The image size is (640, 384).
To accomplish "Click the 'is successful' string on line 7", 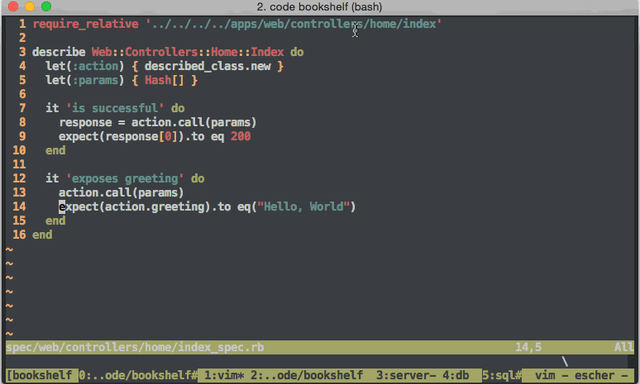I will pos(115,108).
